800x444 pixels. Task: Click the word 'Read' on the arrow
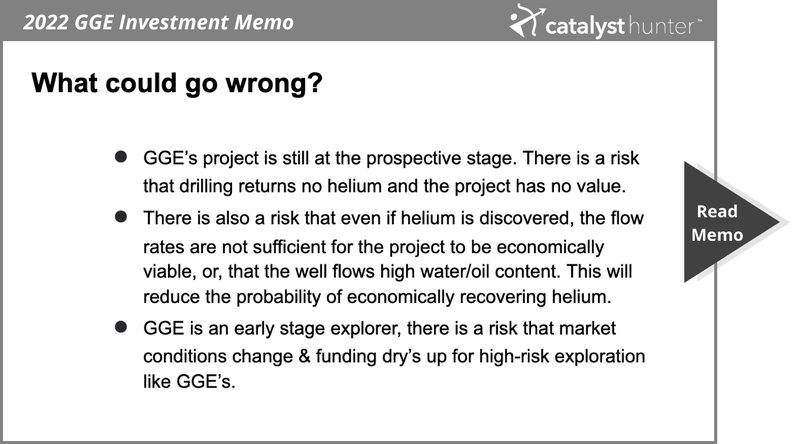[x=717, y=211]
